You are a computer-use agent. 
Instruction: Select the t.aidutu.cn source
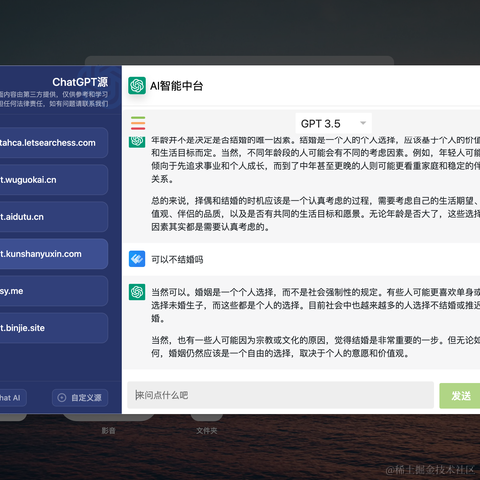(54, 217)
